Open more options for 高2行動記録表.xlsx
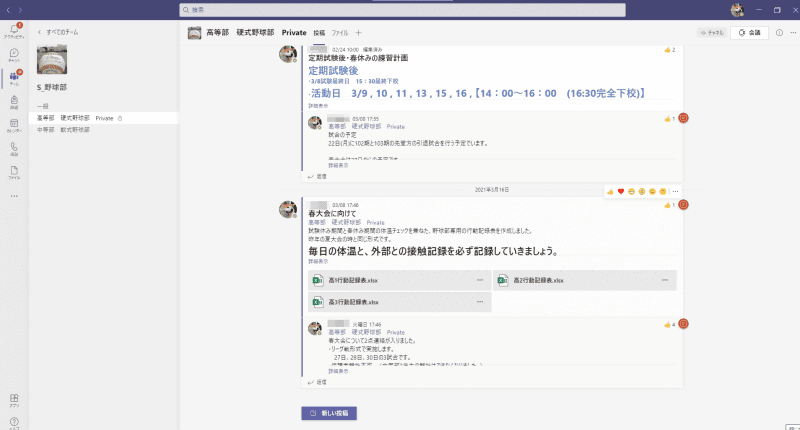800x430 pixels. [665, 280]
